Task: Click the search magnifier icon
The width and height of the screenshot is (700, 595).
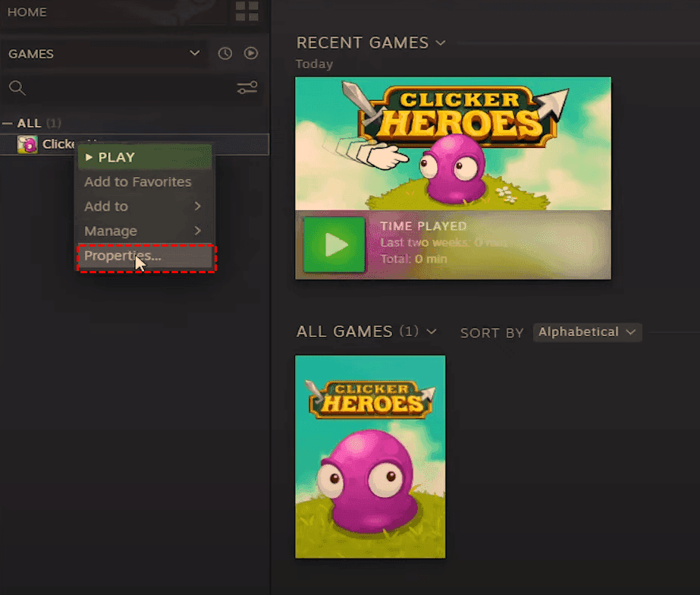Action: tap(17, 88)
